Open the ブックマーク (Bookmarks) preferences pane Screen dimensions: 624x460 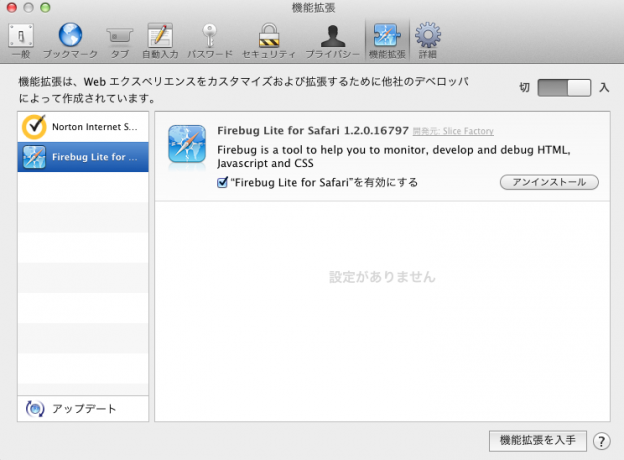point(70,41)
